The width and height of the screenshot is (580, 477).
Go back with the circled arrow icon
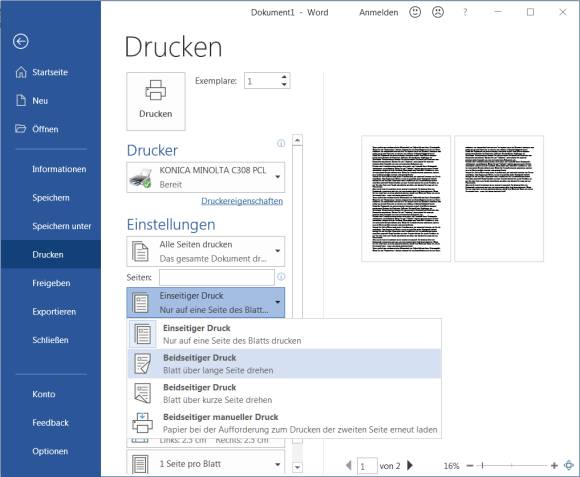click(21, 41)
